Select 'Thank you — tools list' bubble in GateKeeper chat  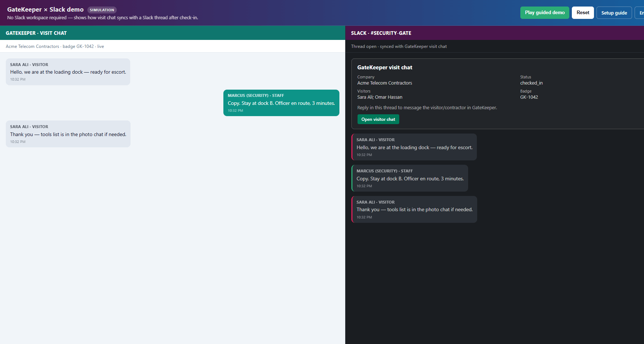(x=68, y=134)
